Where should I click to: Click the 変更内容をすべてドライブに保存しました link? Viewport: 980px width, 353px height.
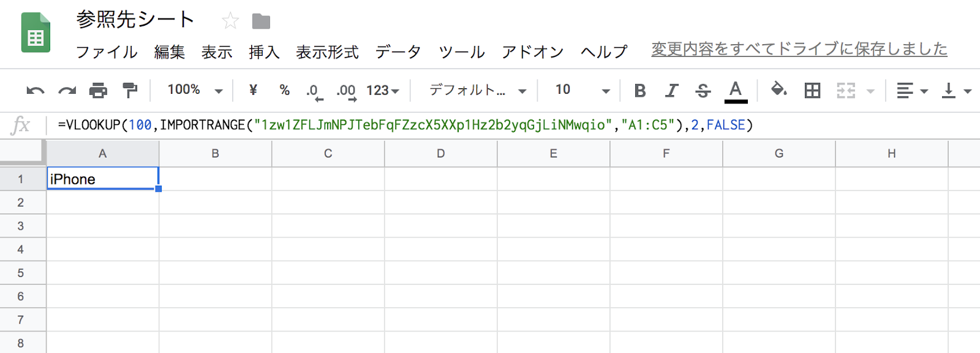799,49
